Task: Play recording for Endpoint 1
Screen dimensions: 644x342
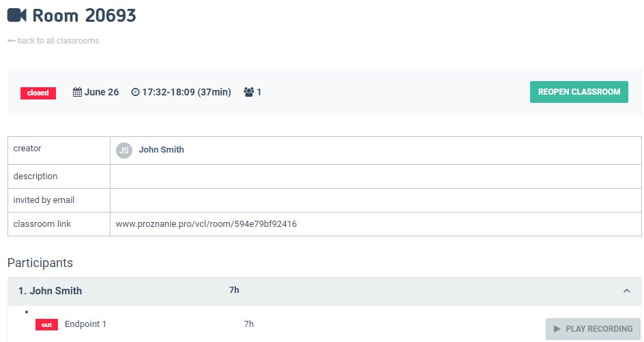Action: [x=593, y=329]
